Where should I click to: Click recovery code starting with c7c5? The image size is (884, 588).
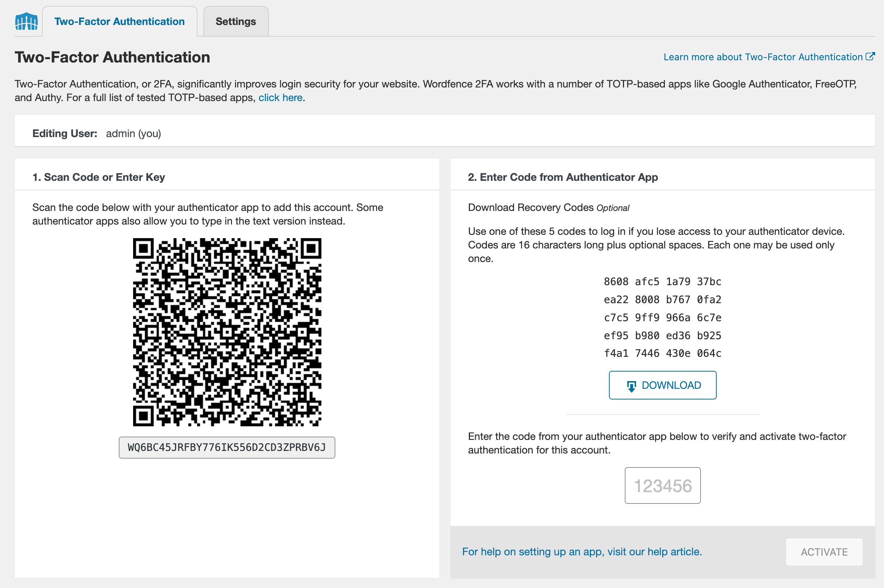[662, 318]
